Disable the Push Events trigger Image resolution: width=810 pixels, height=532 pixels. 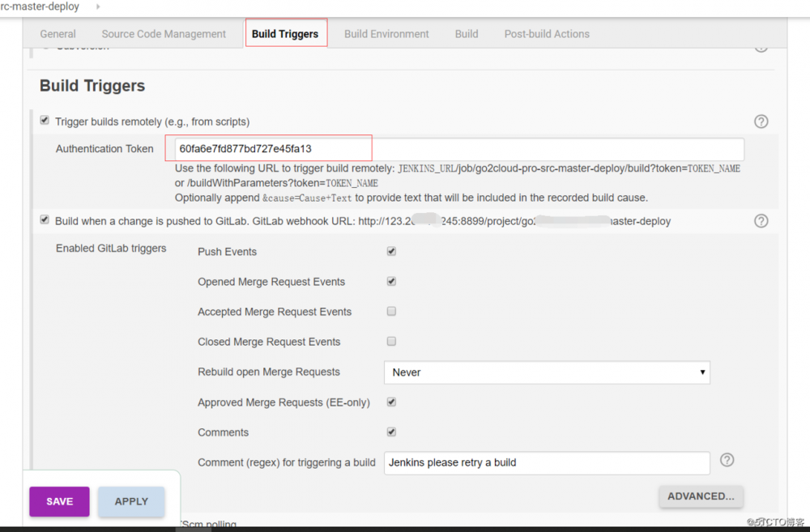[x=391, y=251]
